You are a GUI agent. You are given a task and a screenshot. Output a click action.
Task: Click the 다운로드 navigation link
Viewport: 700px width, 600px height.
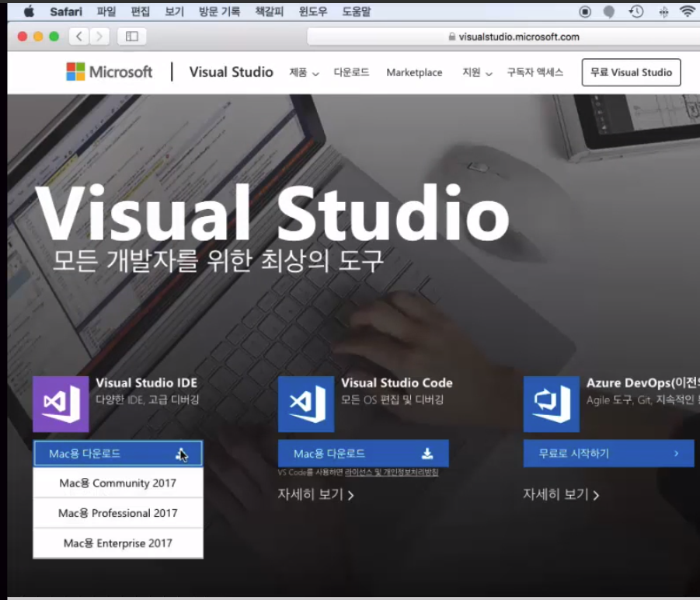(351, 72)
